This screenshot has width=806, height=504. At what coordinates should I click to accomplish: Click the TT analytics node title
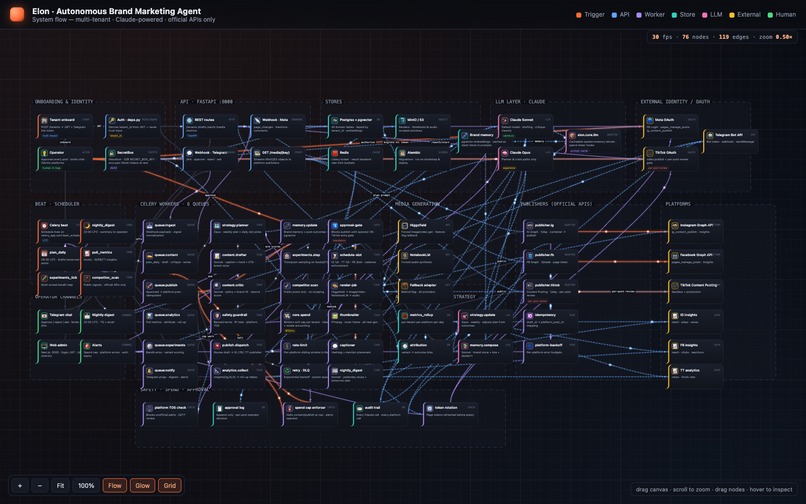[x=689, y=370]
